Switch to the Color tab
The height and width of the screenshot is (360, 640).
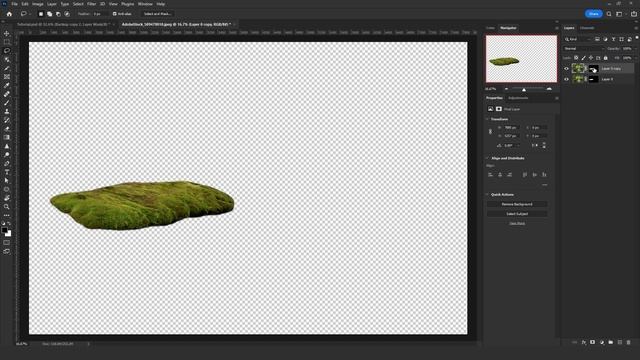coord(490,28)
